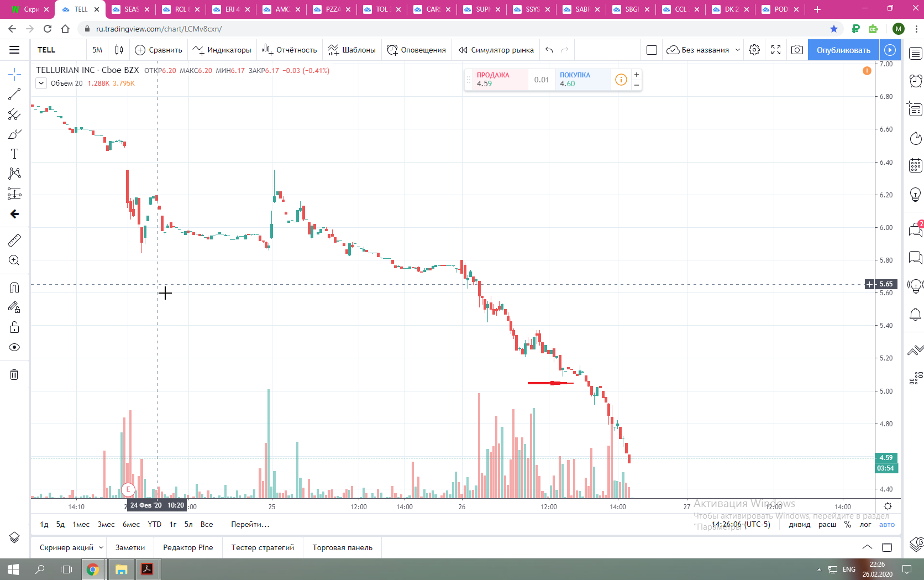
Task: Open the chart patterns tool
Action: (14, 174)
